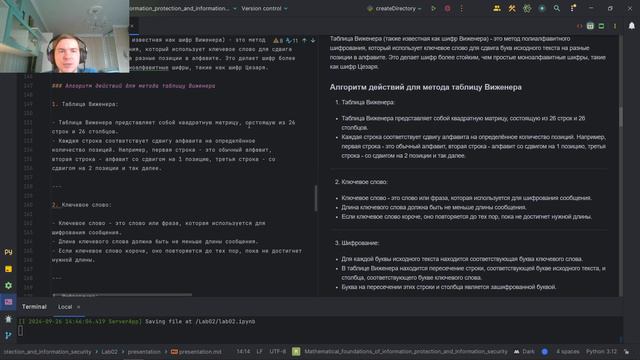Viewport: 640px width, 360px height.
Task: Open more run actions menu
Action: coord(462,8)
